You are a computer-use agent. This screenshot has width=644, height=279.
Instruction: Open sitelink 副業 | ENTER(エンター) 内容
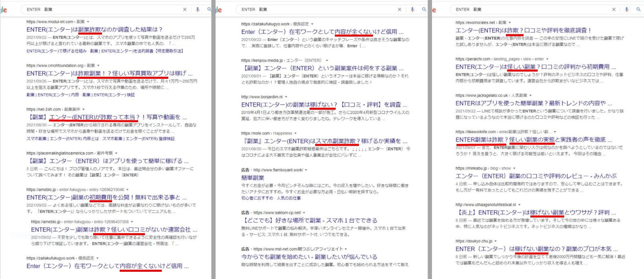pos(53,95)
